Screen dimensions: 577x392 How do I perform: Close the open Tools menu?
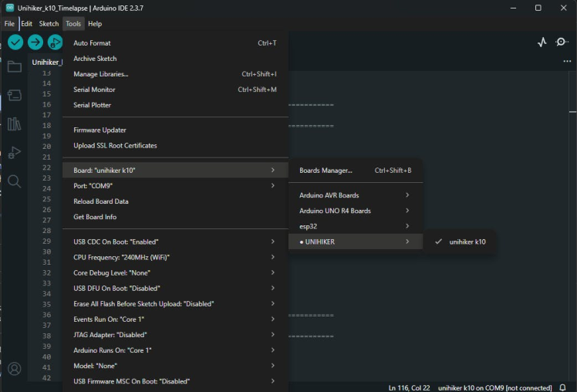coord(73,24)
